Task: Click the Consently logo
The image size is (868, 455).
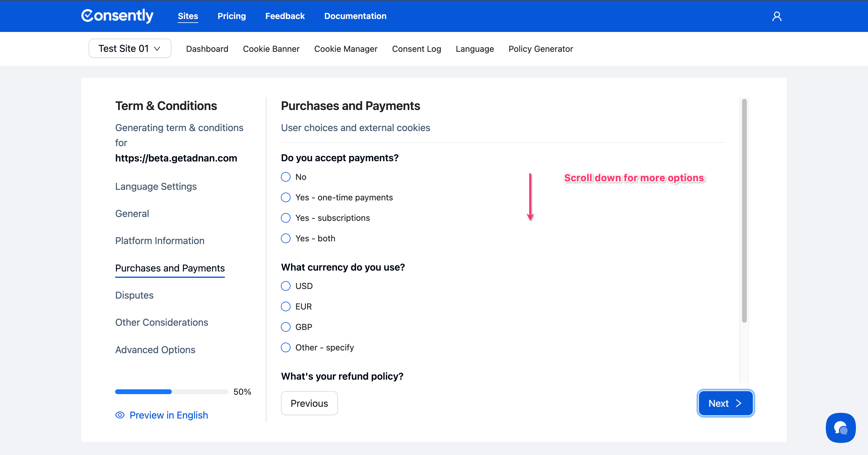Action: 117,16
